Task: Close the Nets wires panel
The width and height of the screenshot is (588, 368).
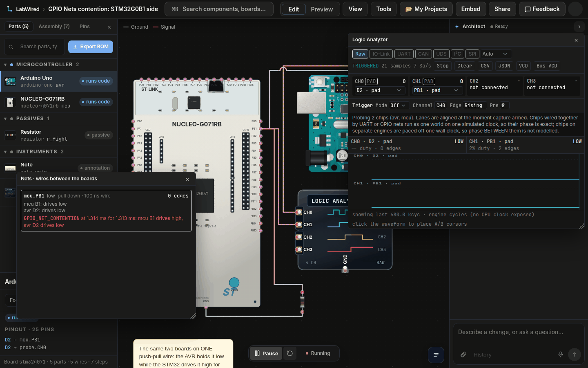Action: tap(187, 179)
